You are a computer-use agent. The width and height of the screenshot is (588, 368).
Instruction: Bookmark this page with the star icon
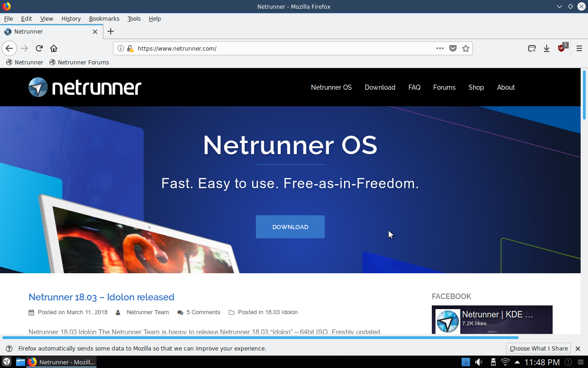click(x=466, y=48)
